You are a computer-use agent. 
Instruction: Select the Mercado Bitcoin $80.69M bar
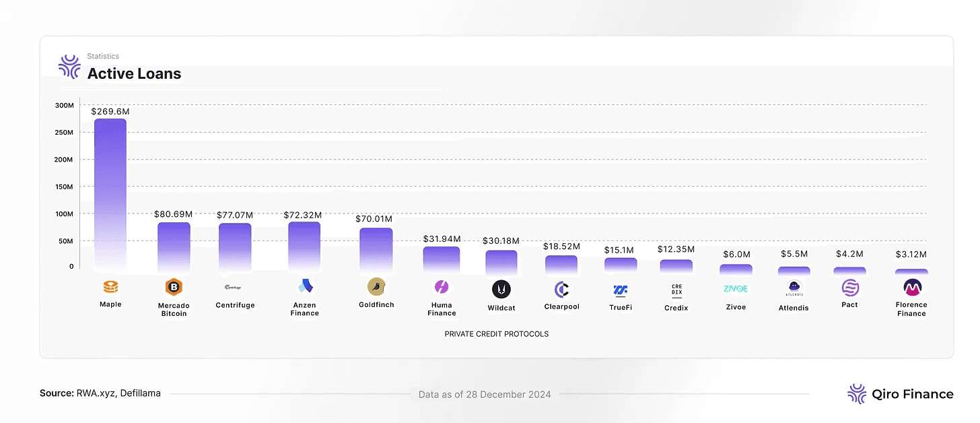pos(174,247)
